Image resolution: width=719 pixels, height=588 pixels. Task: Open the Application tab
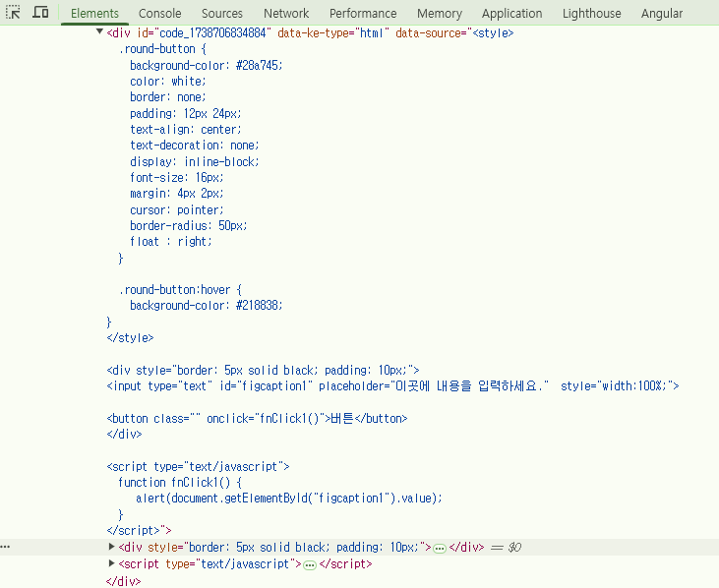click(x=511, y=14)
